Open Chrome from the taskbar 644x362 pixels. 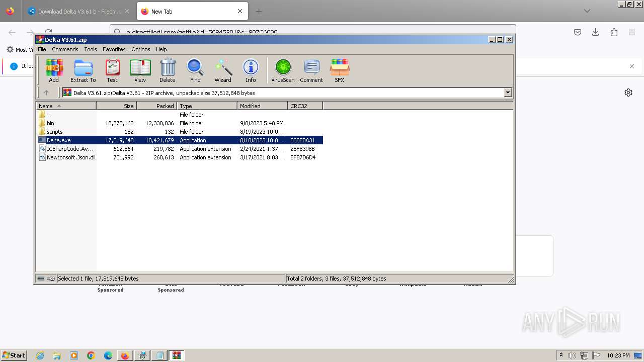91,355
